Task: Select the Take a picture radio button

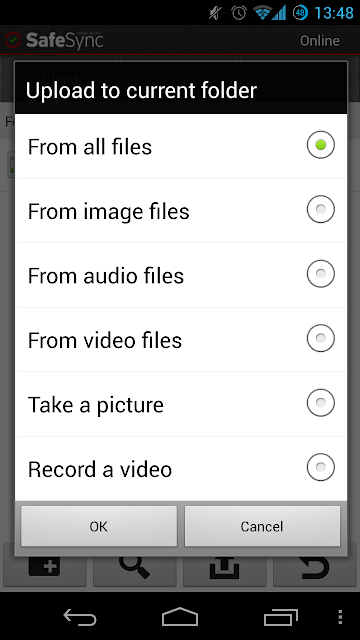Action: click(x=320, y=402)
